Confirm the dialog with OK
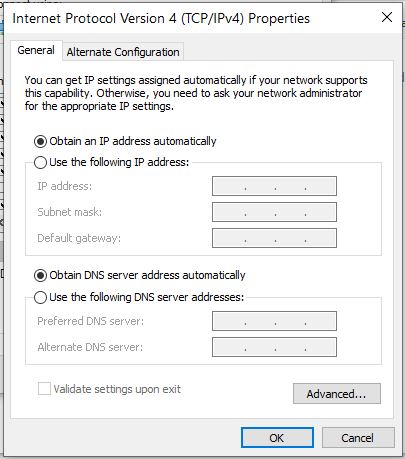The image size is (405, 459). point(277,438)
